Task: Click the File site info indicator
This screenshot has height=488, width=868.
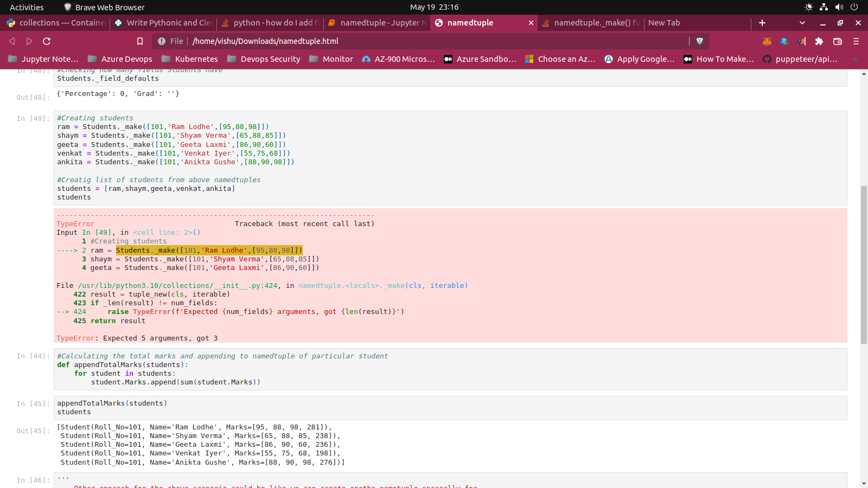Action: (x=170, y=41)
